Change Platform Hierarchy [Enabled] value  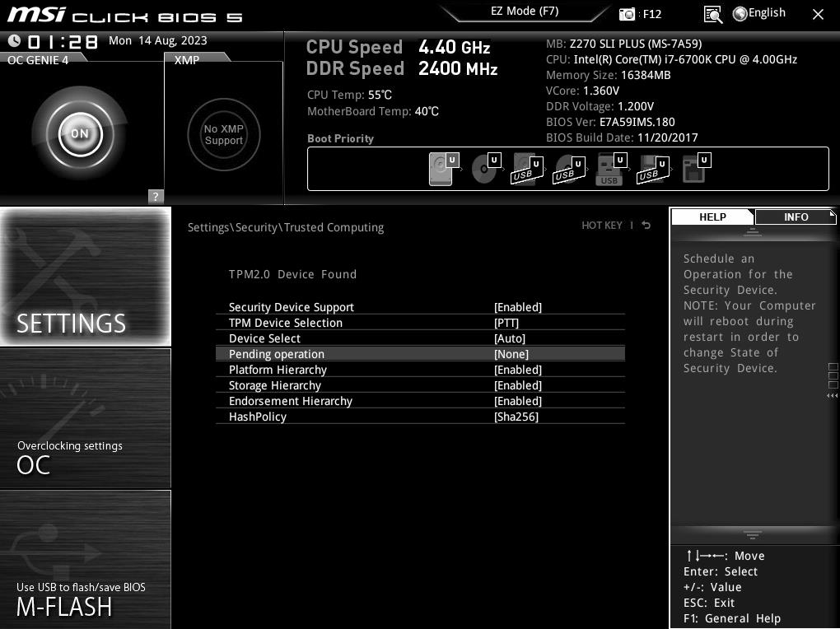click(x=517, y=369)
